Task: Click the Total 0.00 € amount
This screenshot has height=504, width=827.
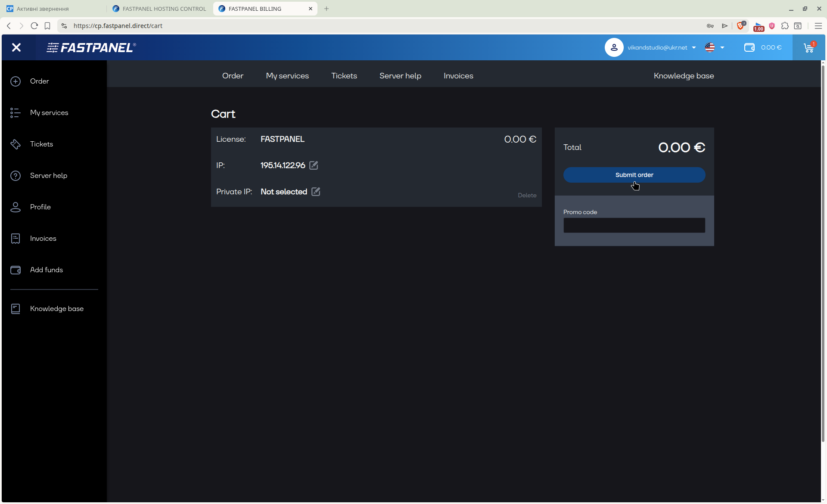Action: (x=681, y=147)
